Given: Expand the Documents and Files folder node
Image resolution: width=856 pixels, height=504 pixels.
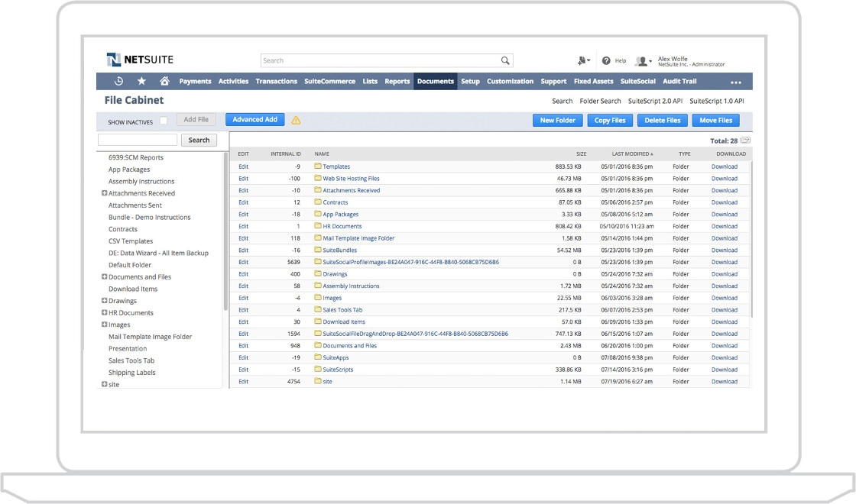Looking at the screenshot, I should coord(104,276).
